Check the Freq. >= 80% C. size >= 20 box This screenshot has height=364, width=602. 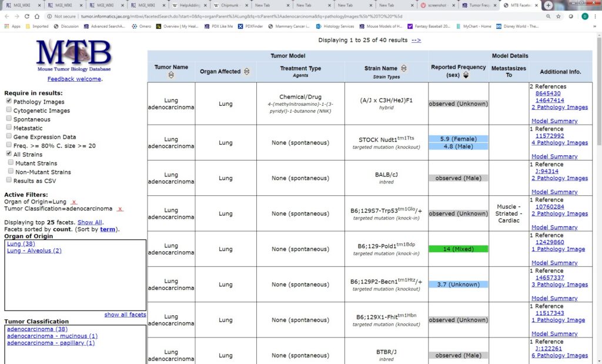9,145
